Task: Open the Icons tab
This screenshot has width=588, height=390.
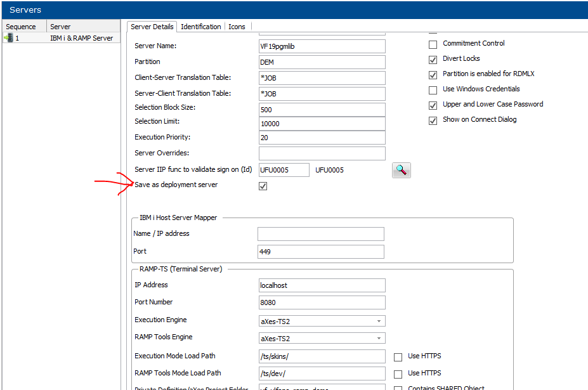Action: 237,27
